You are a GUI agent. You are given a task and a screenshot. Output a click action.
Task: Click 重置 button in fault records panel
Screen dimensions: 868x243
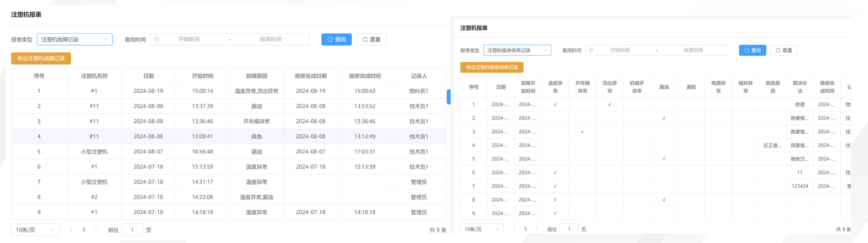(x=371, y=39)
